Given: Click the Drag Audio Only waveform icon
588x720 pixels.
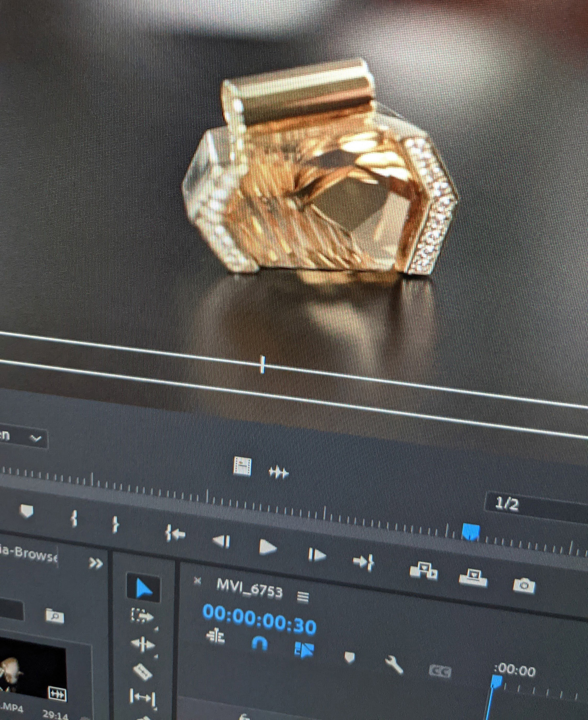Looking at the screenshot, I should 278,472.
